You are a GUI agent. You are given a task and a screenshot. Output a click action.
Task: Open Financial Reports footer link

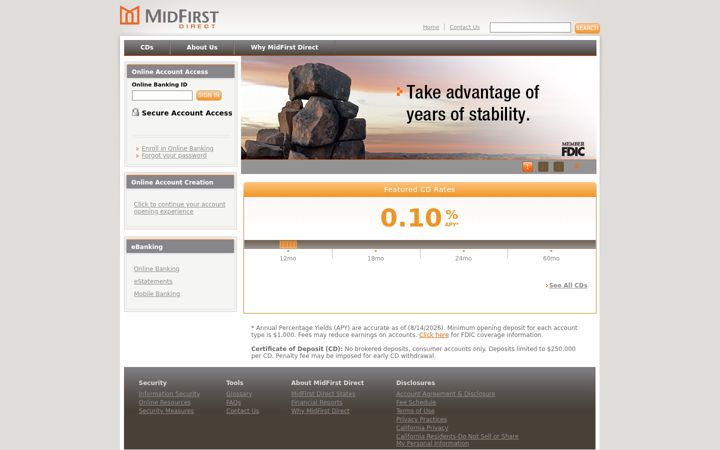pyautogui.click(x=316, y=402)
